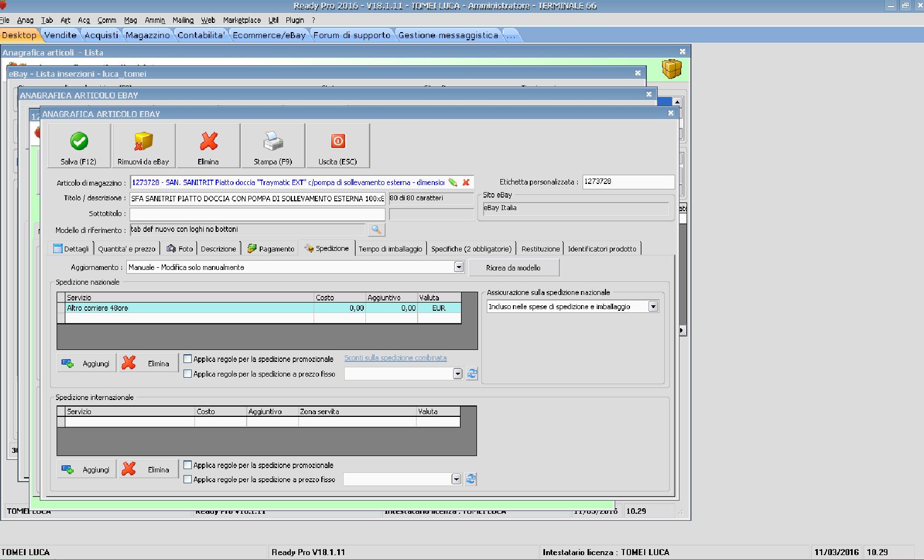The height and width of the screenshot is (560, 924).
Task: Close the eBay Lista inserzioni window
Action: (638, 73)
